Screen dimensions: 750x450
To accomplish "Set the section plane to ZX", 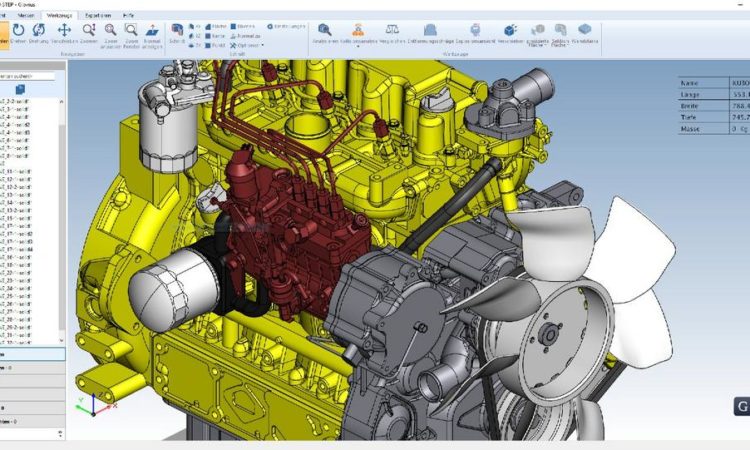I will (x=195, y=45).
